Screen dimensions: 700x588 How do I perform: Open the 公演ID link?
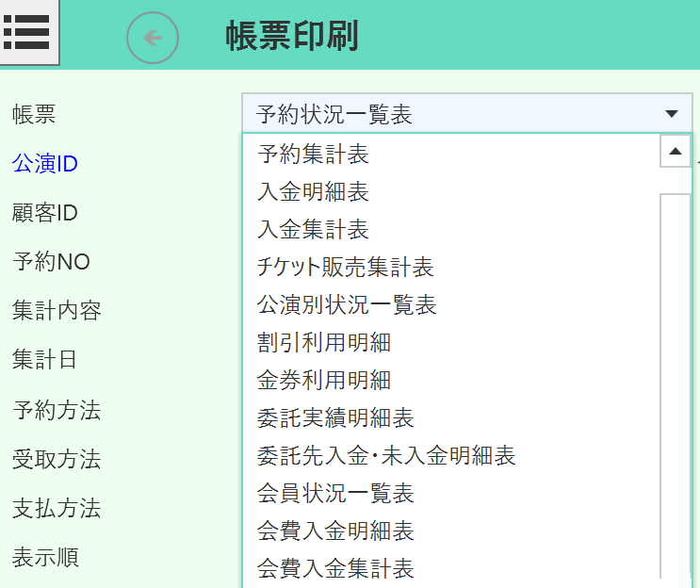(x=44, y=164)
